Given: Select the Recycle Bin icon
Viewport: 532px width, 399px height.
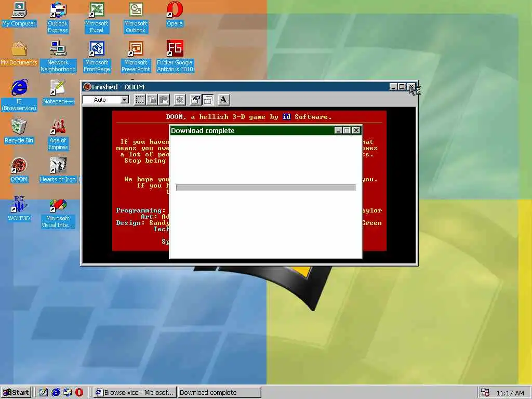Looking at the screenshot, I should 19,131.
